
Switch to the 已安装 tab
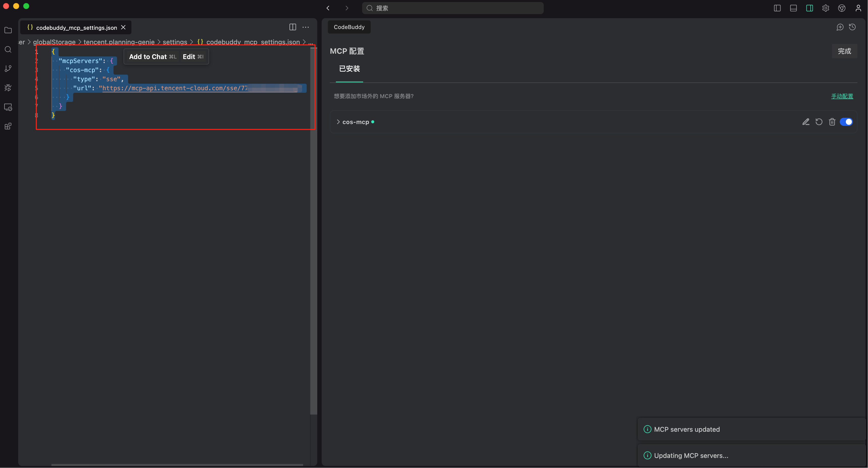pos(349,69)
